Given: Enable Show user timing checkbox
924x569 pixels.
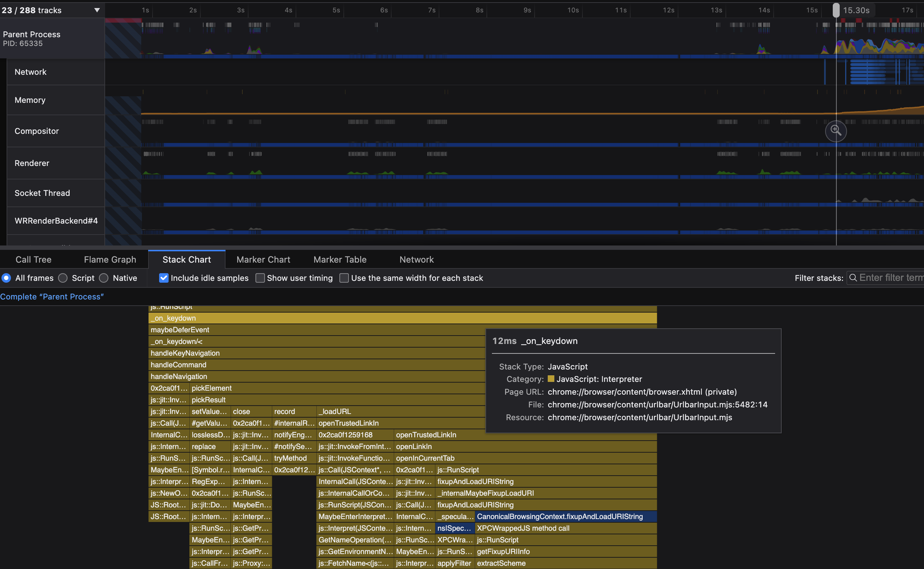Looking at the screenshot, I should [x=260, y=278].
